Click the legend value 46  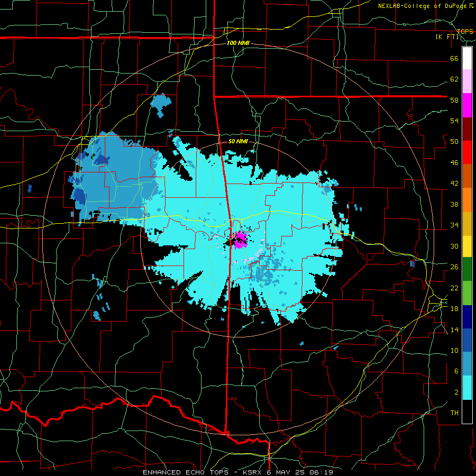coord(454,163)
